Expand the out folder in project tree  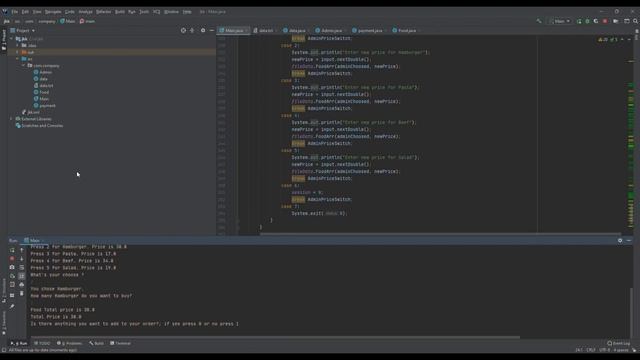click(18, 52)
